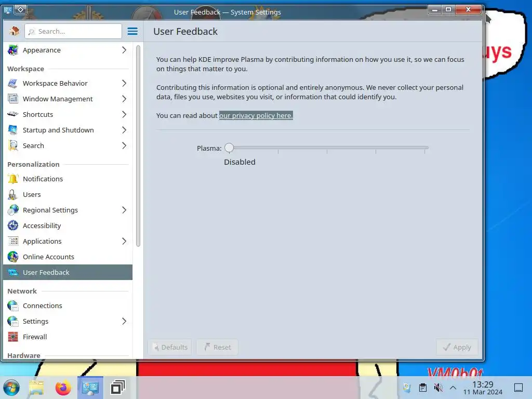Click the network Settings icon
532x399 pixels.
point(13,321)
